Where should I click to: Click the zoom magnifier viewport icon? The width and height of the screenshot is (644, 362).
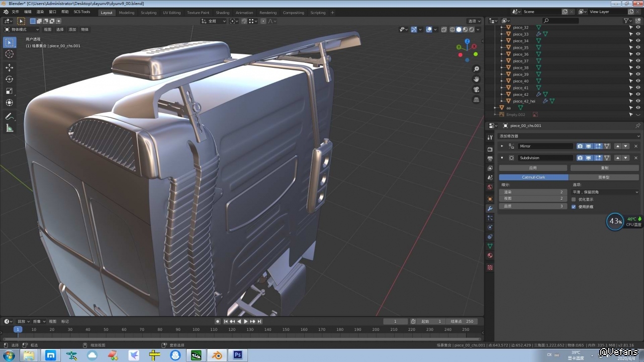click(x=476, y=69)
